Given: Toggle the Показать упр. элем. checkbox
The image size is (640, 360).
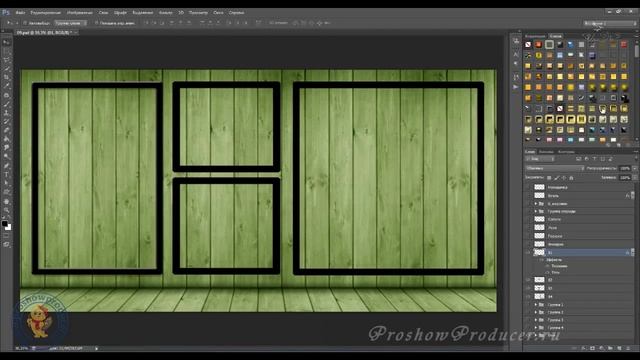Looking at the screenshot, I should [97, 23].
